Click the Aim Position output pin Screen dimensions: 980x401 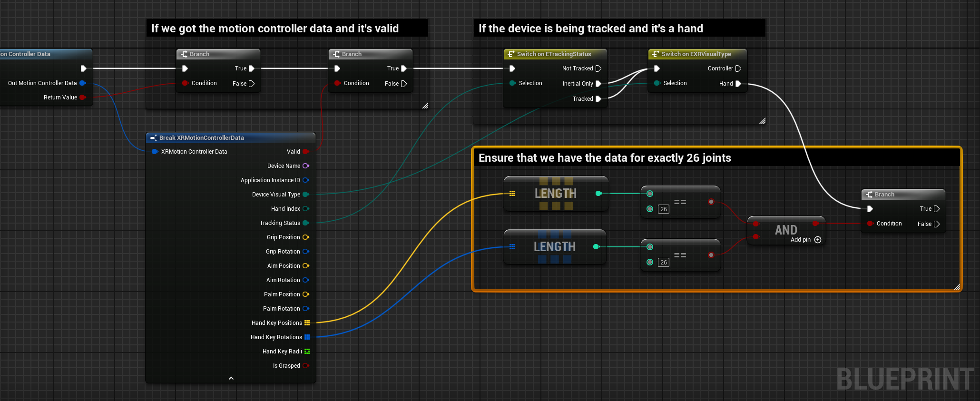(305, 266)
